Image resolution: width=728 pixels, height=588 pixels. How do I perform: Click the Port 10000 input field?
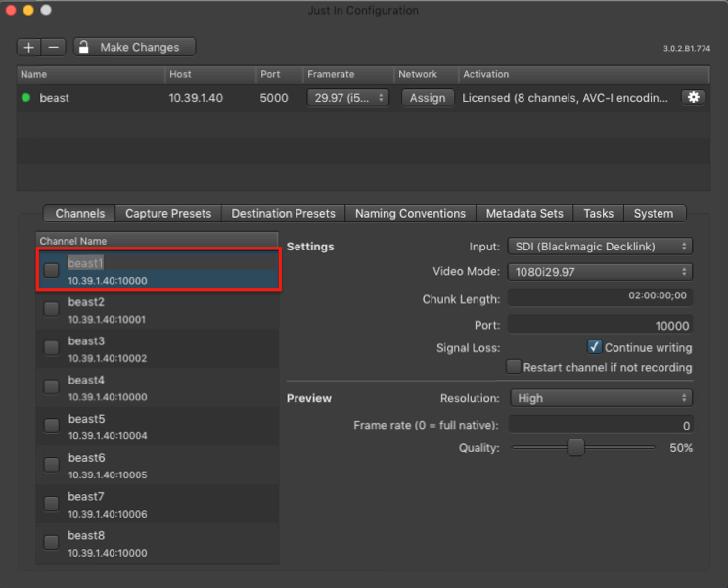click(600, 325)
